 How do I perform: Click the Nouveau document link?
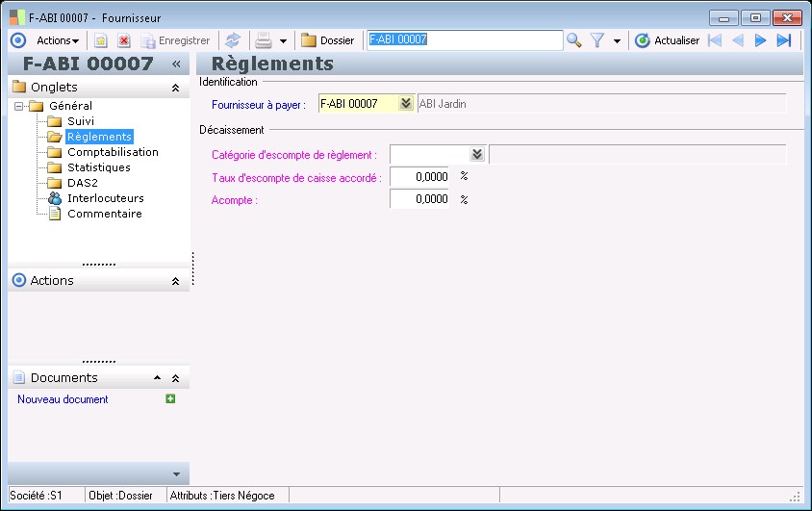[x=63, y=399]
